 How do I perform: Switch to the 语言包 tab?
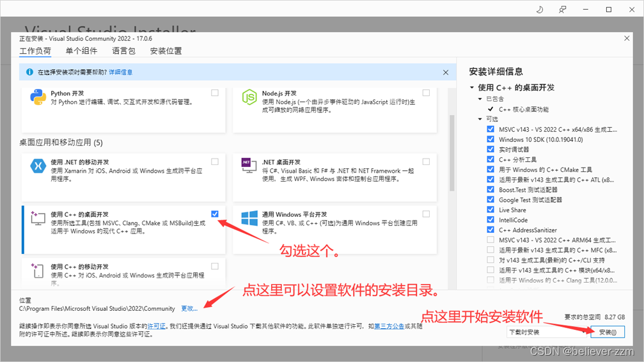click(x=123, y=51)
